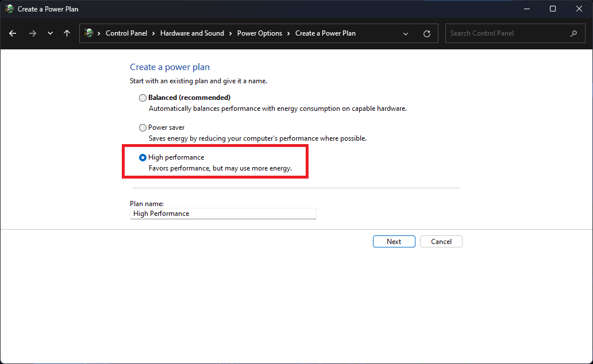Select the Balanced (recommended) radio button
The image size is (593, 364).
point(143,98)
